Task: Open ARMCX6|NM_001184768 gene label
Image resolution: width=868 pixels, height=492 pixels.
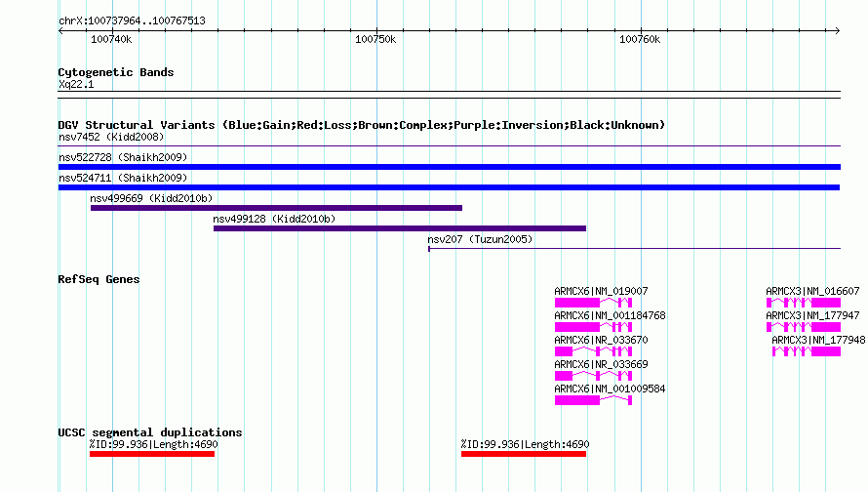Action: (x=610, y=315)
